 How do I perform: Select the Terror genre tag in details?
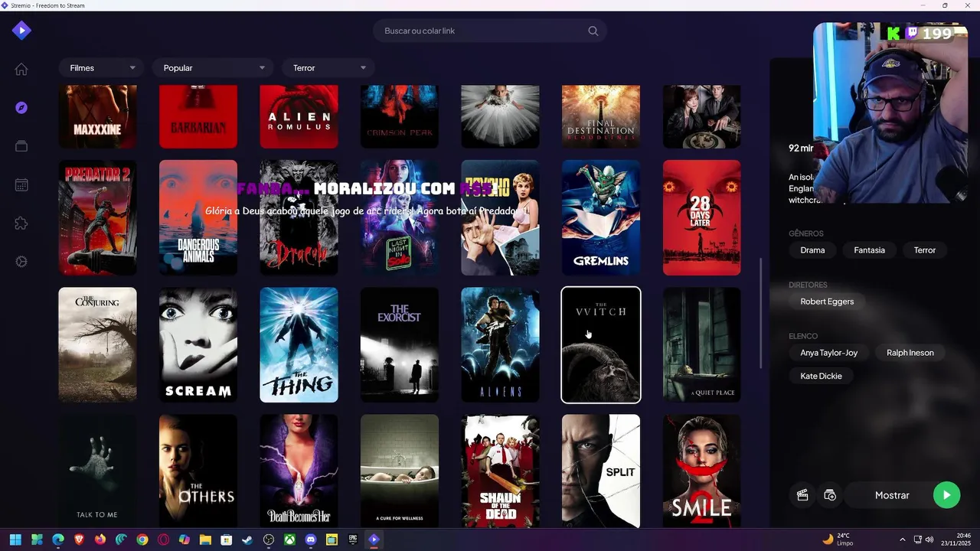coord(924,250)
